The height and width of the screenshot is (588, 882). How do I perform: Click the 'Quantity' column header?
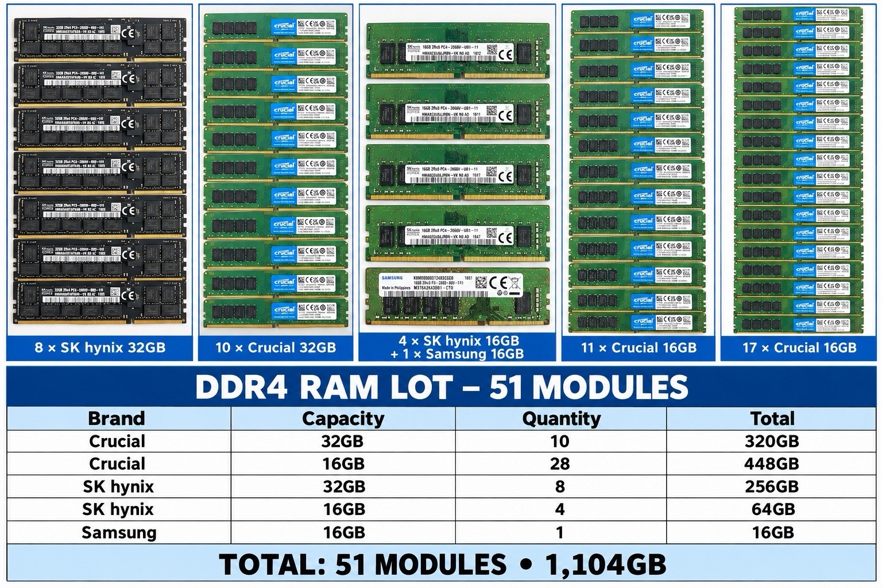click(561, 419)
